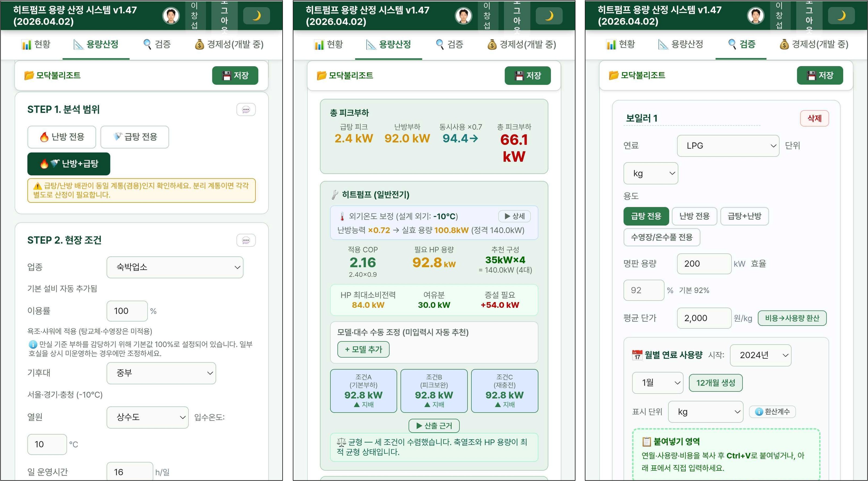Switch to 용량산정 tab in right panel
Viewport: 868px width, 481px height.
point(681,44)
